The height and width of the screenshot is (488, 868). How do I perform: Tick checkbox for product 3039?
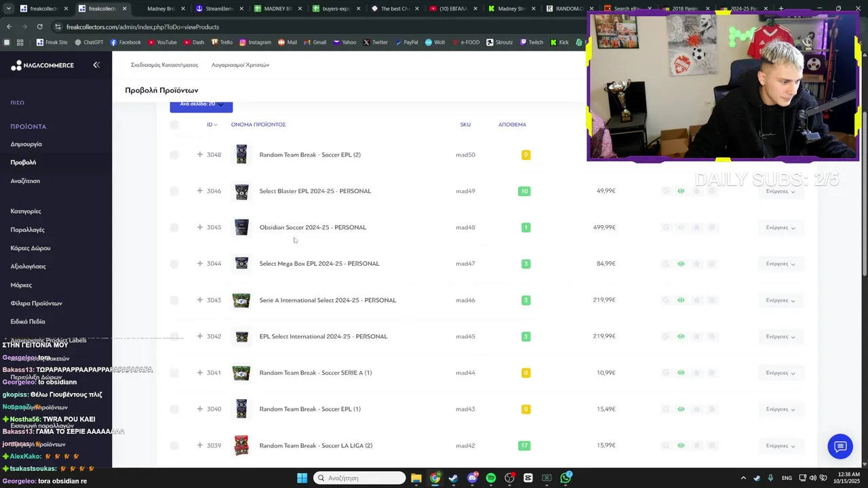pyautogui.click(x=174, y=445)
